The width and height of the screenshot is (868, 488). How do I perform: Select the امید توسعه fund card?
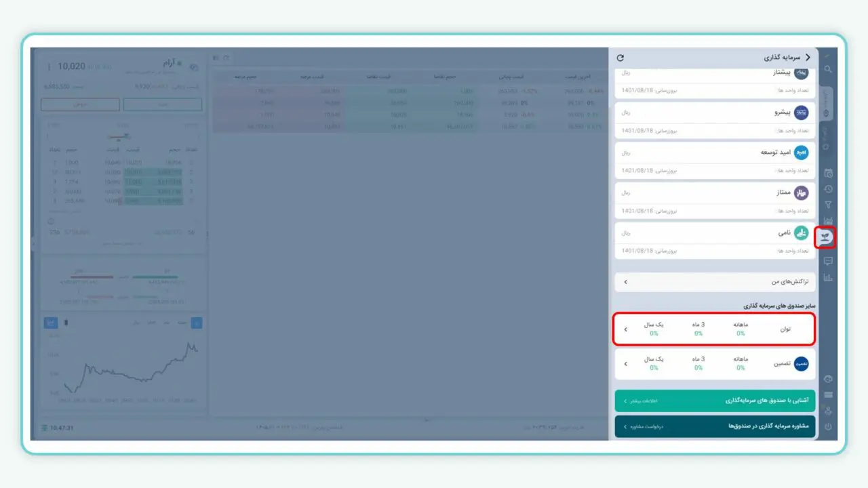[x=715, y=160]
